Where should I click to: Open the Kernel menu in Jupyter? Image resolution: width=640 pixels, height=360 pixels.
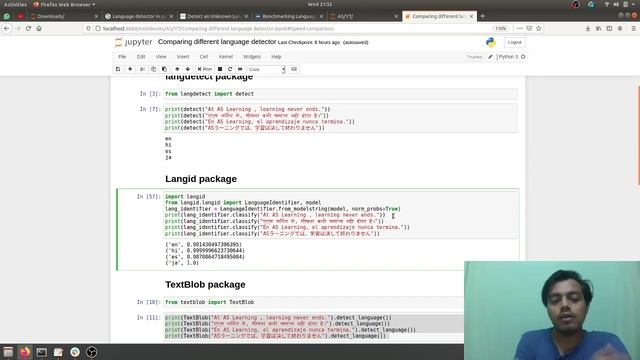226,57
